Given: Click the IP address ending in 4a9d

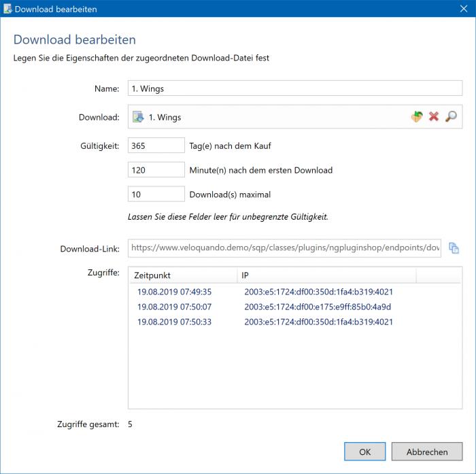Looking at the screenshot, I should click(x=318, y=307).
